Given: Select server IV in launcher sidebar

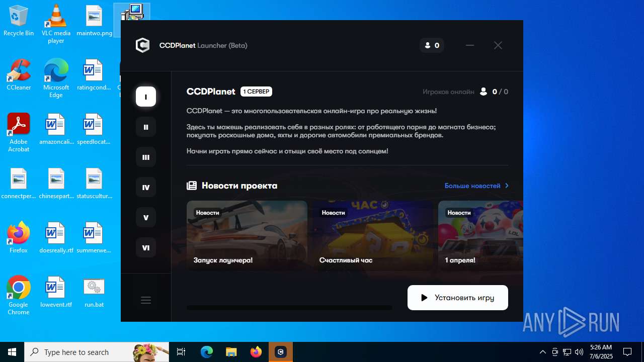Looking at the screenshot, I should tap(146, 187).
